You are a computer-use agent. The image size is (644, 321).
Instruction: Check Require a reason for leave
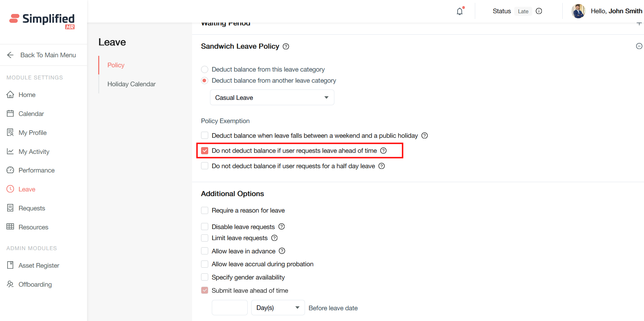click(205, 210)
